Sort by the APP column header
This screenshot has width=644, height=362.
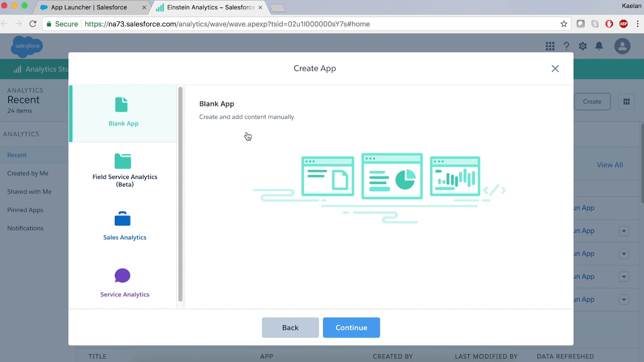pyautogui.click(x=267, y=356)
